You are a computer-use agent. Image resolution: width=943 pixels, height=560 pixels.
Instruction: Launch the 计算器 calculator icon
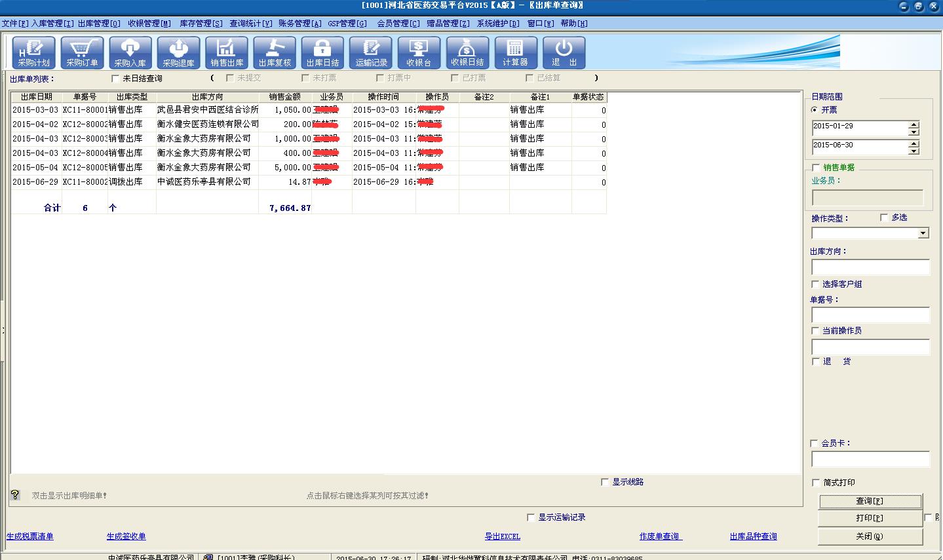click(516, 52)
